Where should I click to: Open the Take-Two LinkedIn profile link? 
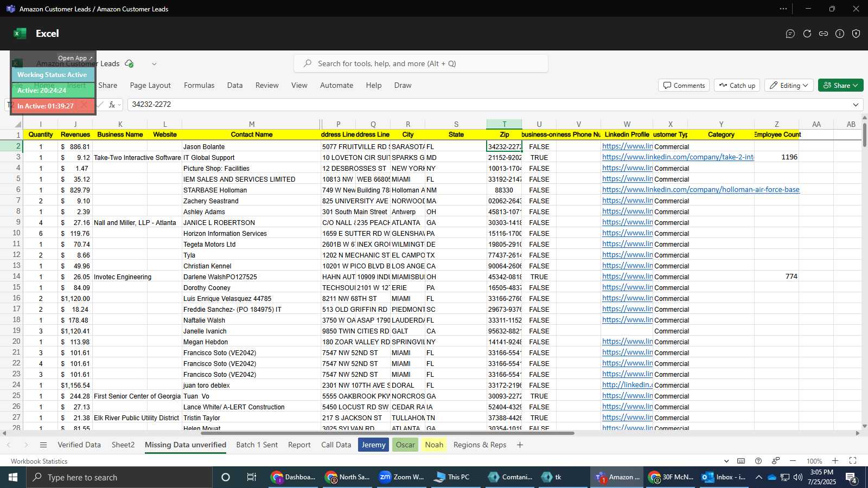(678, 157)
